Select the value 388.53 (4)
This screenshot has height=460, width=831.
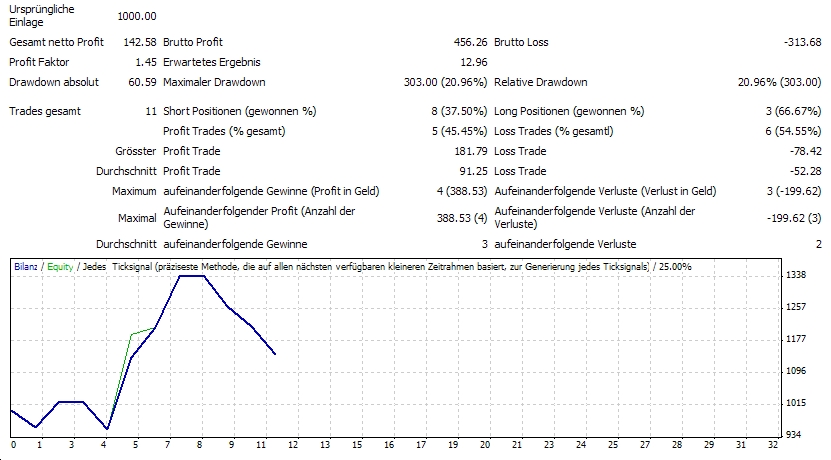point(462,218)
